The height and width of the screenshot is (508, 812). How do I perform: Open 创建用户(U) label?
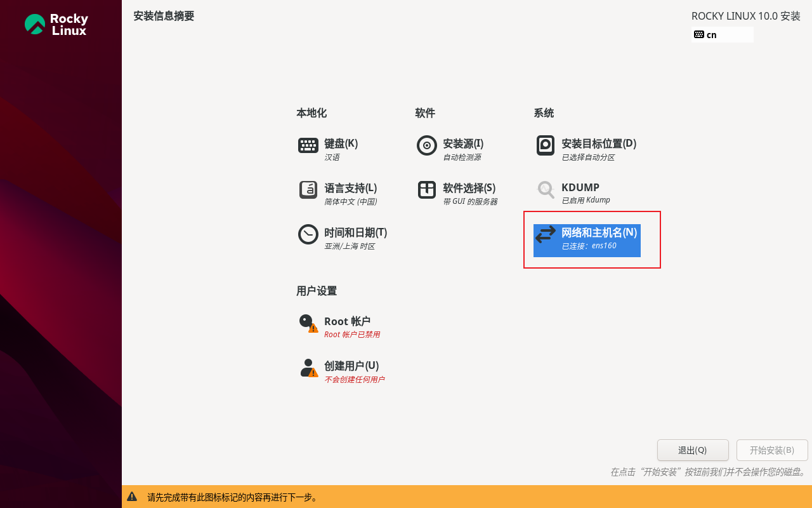click(351, 366)
